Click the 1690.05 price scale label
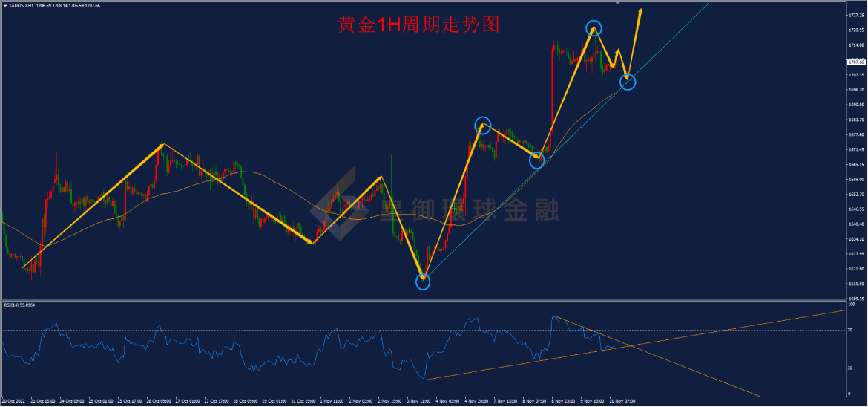The image size is (868, 407). pyautogui.click(x=856, y=105)
